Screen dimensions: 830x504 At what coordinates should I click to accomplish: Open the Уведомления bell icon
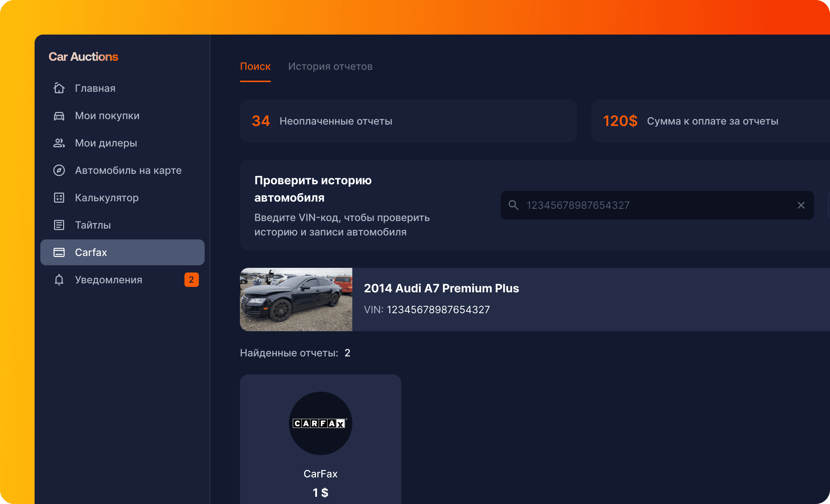(59, 280)
